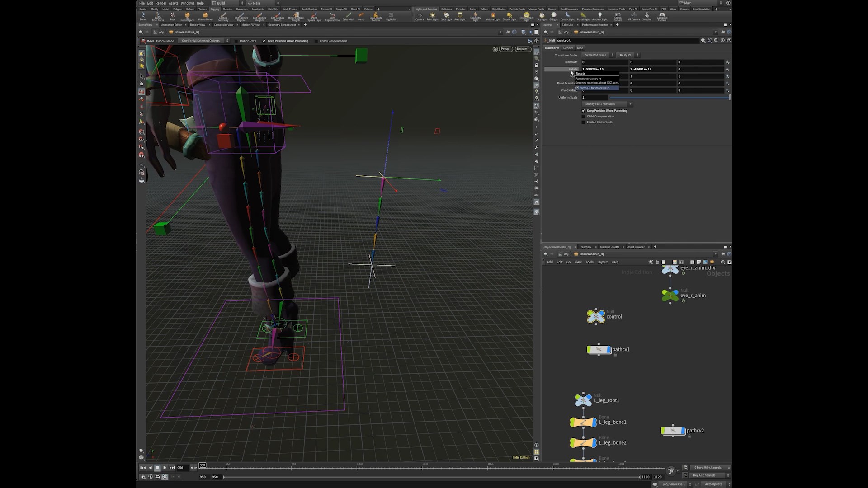Click the Rig Nulls tool
Image resolution: width=868 pixels, height=488 pixels.
pos(391,17)
